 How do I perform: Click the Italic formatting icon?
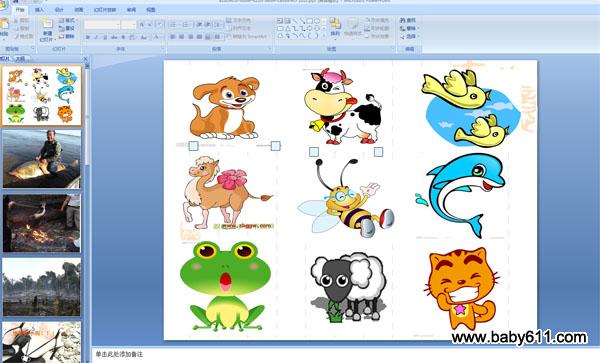point(96,37)
